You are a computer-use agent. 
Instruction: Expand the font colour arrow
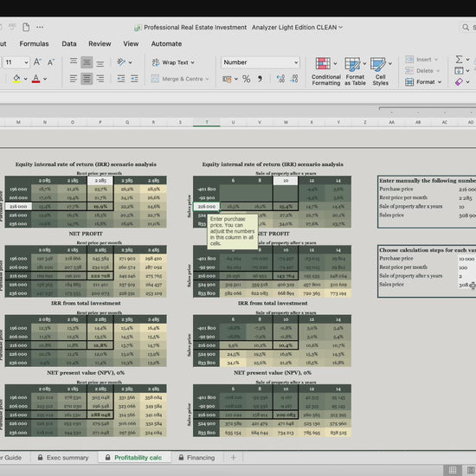45,79
